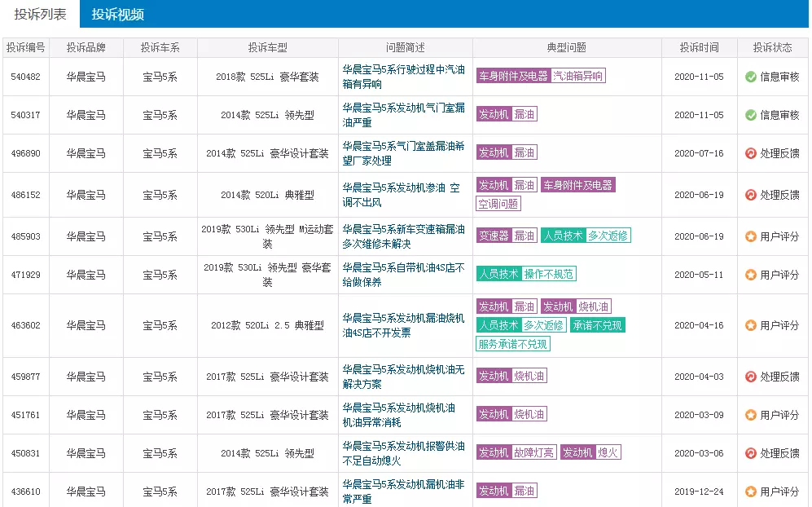Click the date 2020-03-09
Viewport: 812px width, 507px height.
[x=699, y=415]
